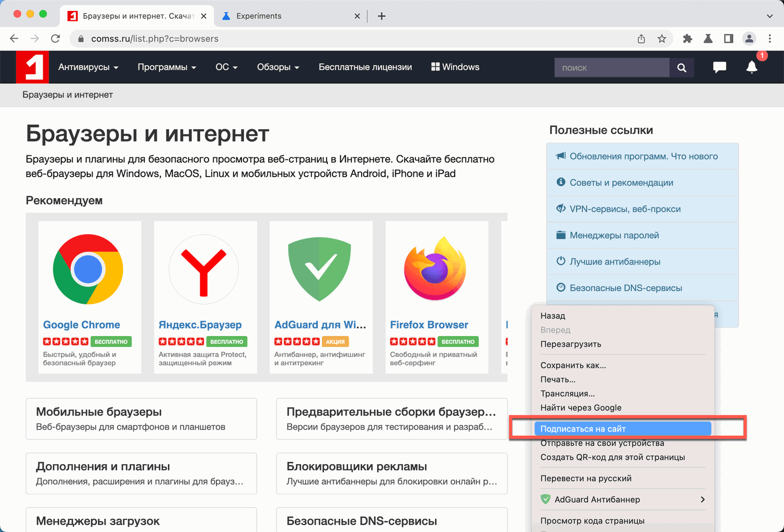Select Подписаться на сайт menu item
This screenshot has height=532, width=784.
point(622,429)
